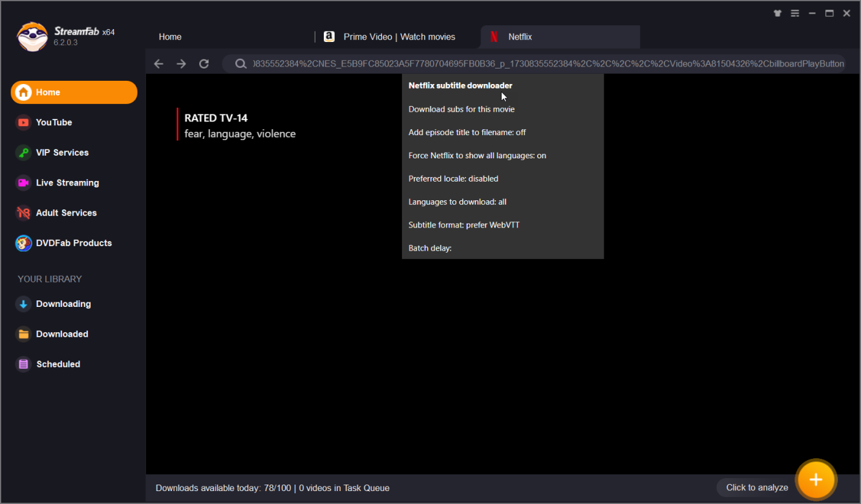Go forward to the next page
The height and width of the screenshot is (504, 861).
181,63
